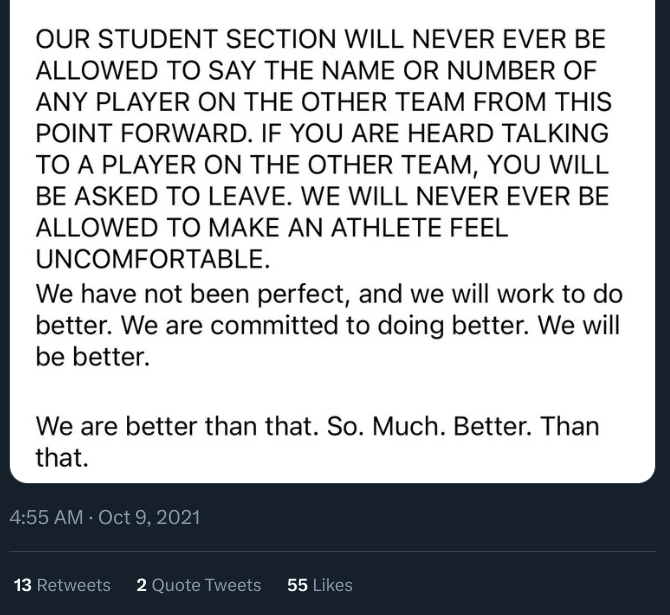Click the bold number 13 retweet count
The width and height of the screenshot is (670, 615).
click(x=22, y=585)
